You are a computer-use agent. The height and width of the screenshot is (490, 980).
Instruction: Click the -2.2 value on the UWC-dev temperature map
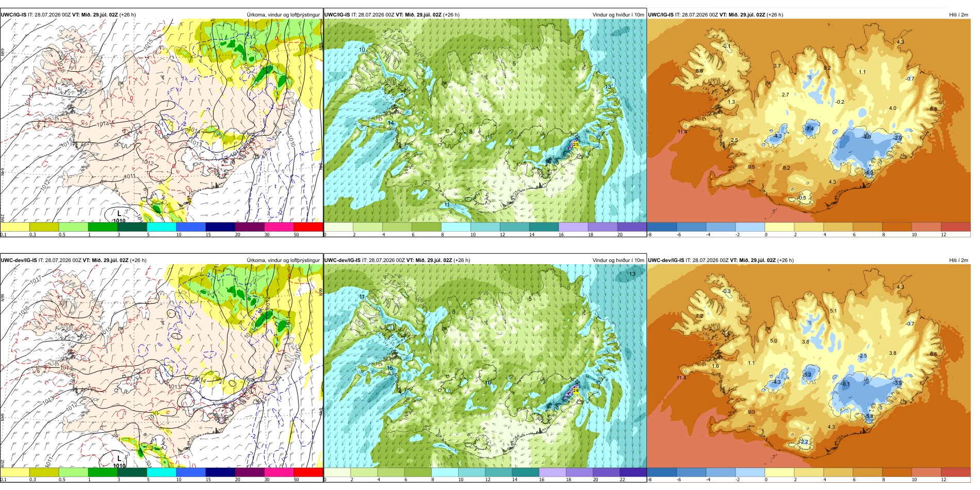tap(804, 442)
